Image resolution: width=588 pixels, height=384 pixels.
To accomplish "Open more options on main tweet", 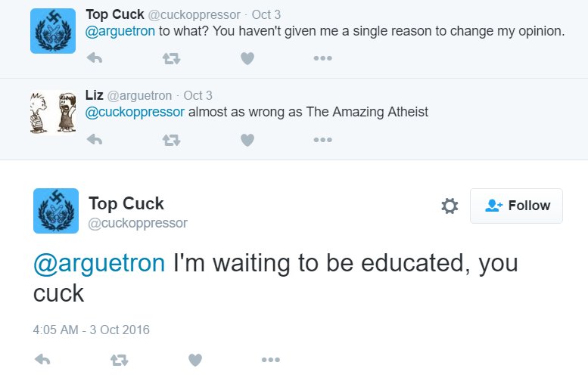I will tap(271, 360).
